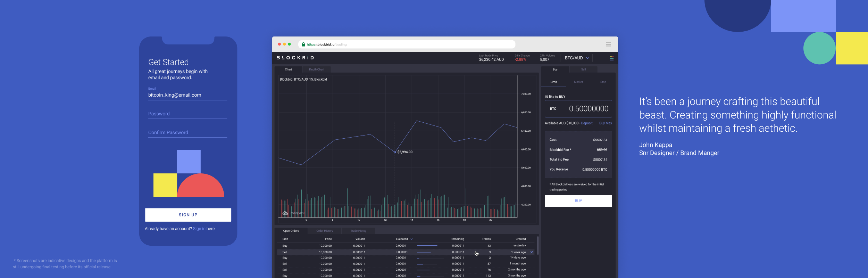Click the SIGN UP button on the phone
868x278 pixels.
188,215
